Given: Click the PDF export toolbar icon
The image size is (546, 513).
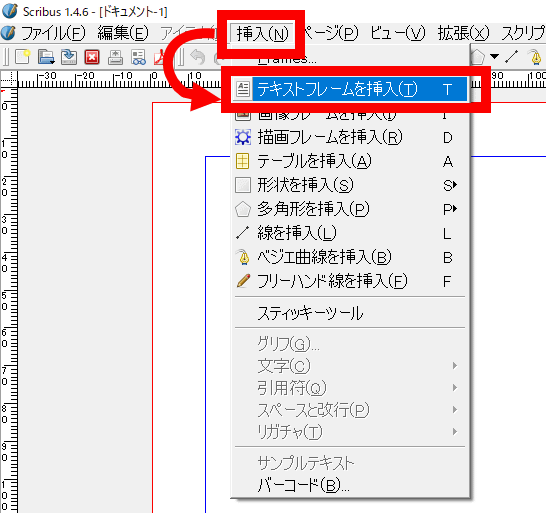Looking at the screenshot, I should coord(159,57).
